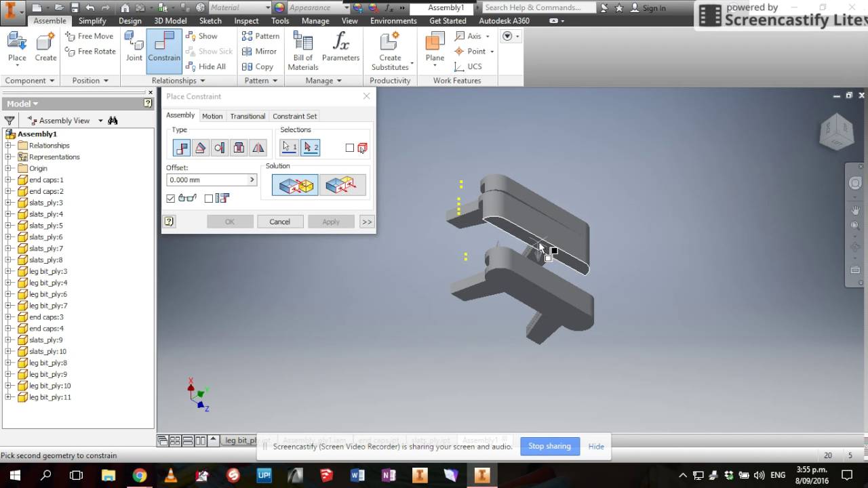Enable Pick part first checkbox
Viewport: 868px width, 488px height.
[350, 148]
